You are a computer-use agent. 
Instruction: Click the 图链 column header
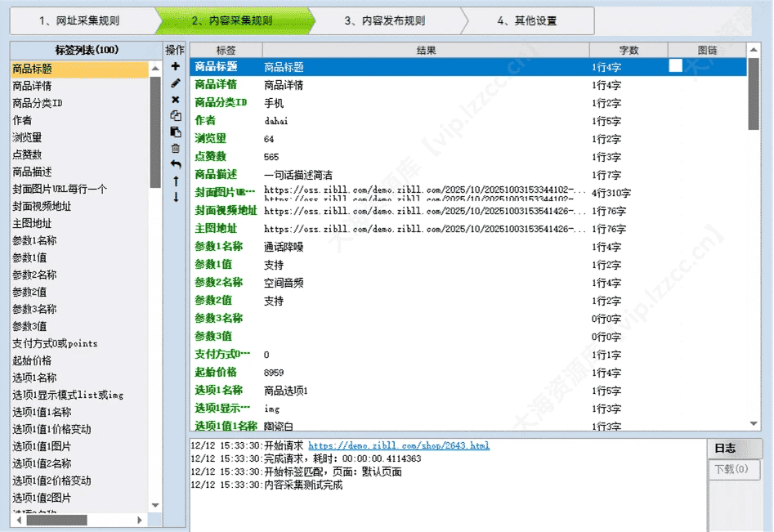tap(707, 50)
